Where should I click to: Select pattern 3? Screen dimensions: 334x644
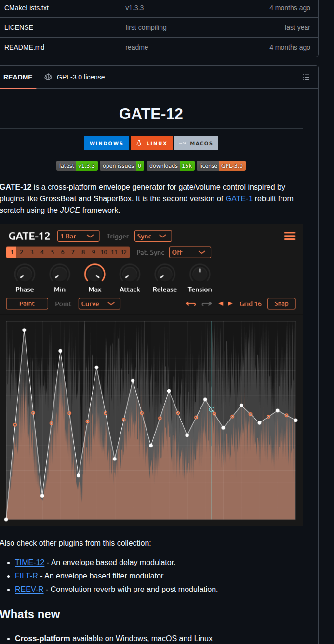coord(32,252)
